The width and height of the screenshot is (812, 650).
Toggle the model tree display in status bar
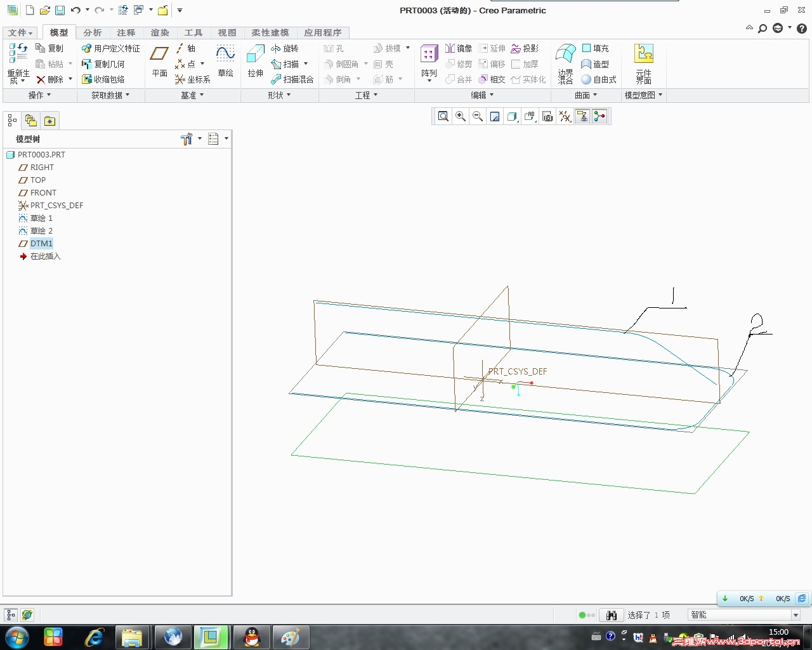tap(11, 614)
